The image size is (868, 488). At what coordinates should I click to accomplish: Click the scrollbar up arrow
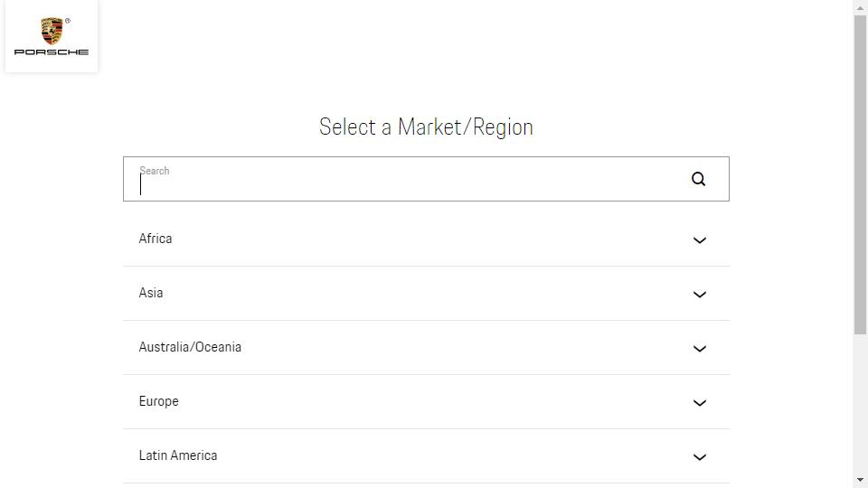860,8
